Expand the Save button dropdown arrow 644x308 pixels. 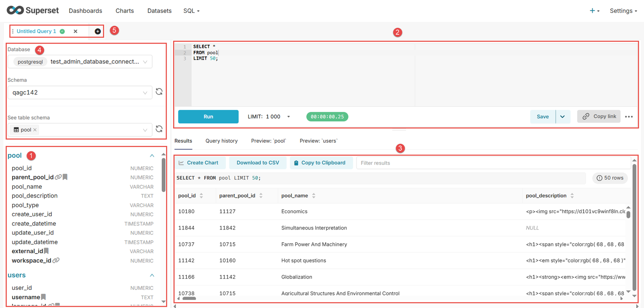[562, 117]
